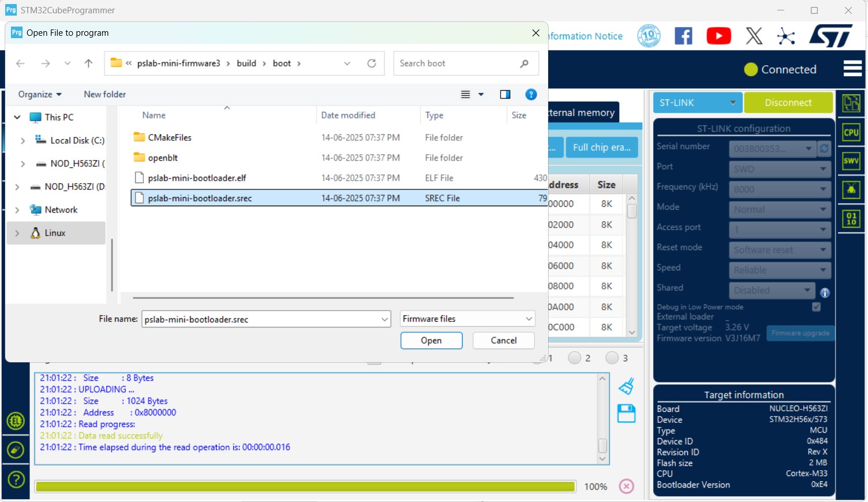Viewport: 868px width, 502px height.
Task: Open the SWV panel icon in right sidebar
Action: (851, 161)
